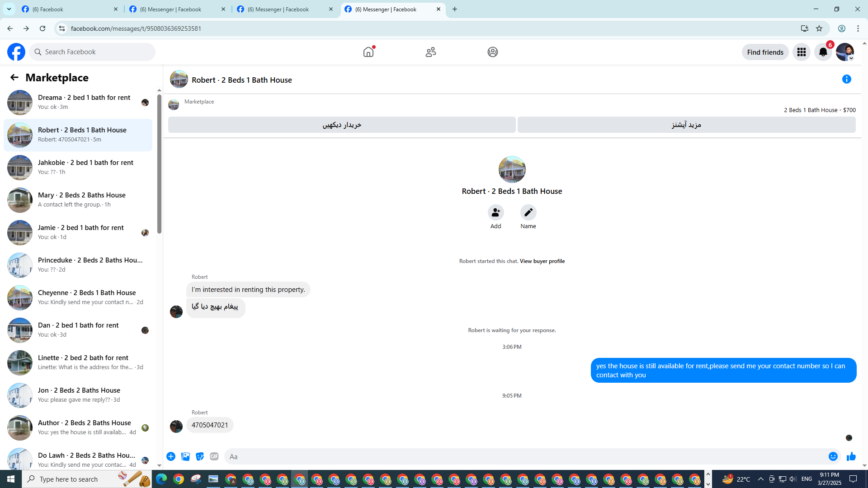This screenshot has height=488, width=868.
Task: Attach a photo file icon
Action: point(185,456)
